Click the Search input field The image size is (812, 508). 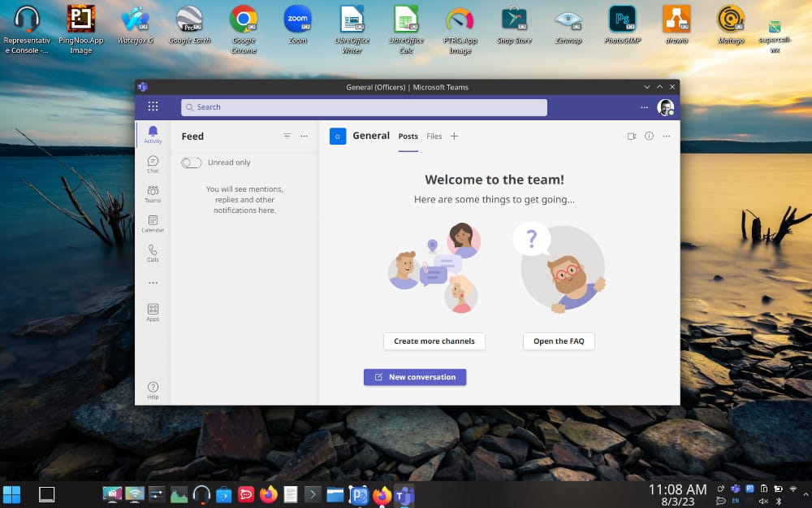[x=364, y=107]
